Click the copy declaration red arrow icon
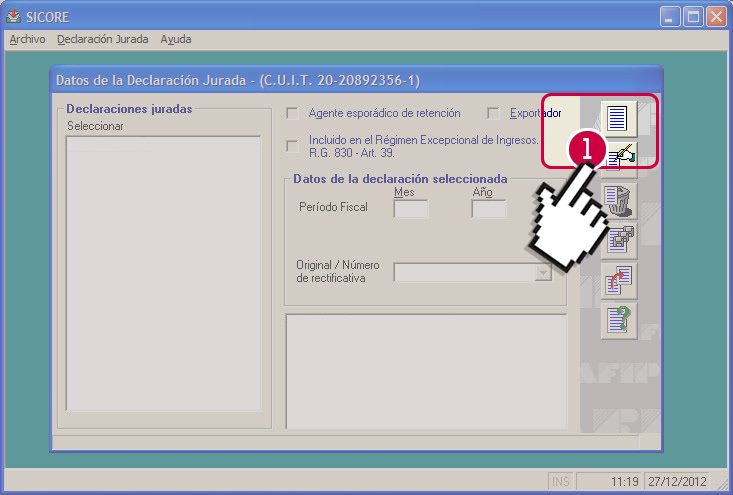 pos(619,281)
